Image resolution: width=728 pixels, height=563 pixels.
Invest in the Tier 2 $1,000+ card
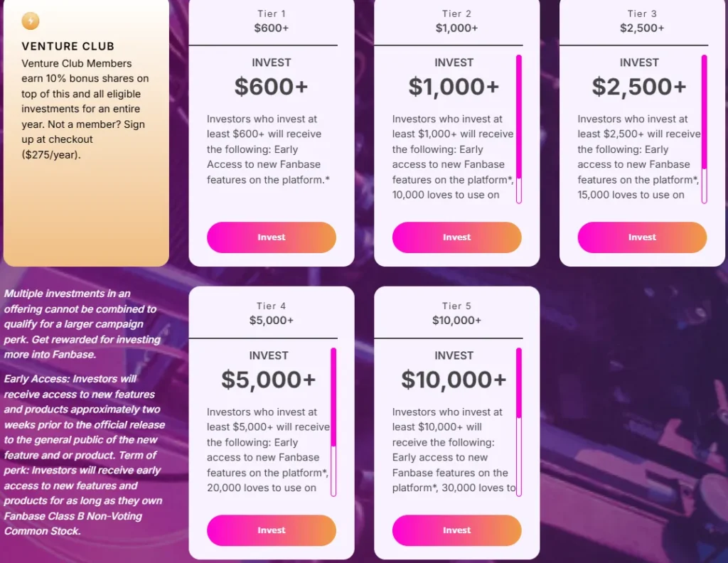click(x=456, y=237)
